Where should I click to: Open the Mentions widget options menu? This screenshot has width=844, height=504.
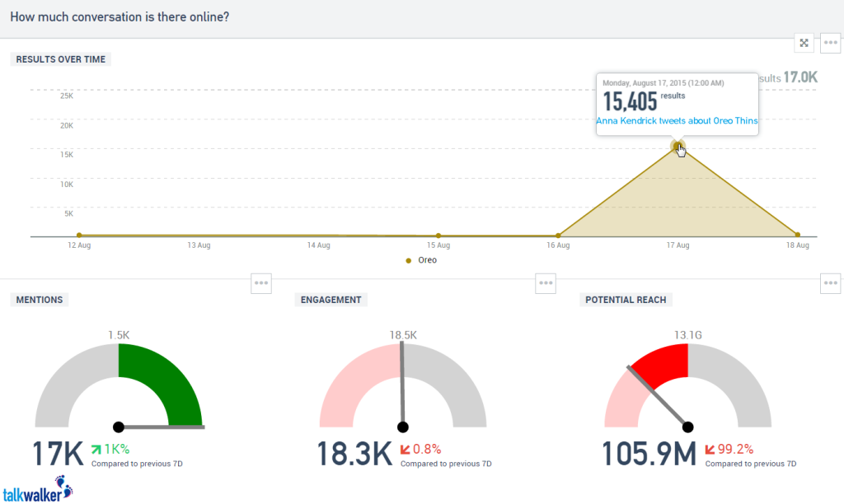click(261, 283)
